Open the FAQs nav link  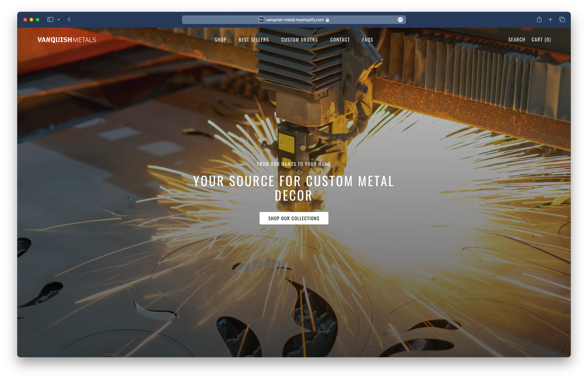coord(367,40)
